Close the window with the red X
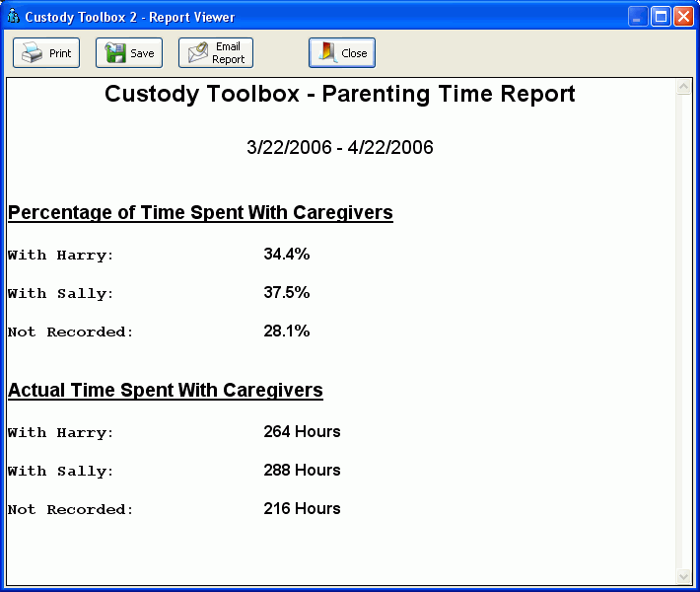 [683, 17]
